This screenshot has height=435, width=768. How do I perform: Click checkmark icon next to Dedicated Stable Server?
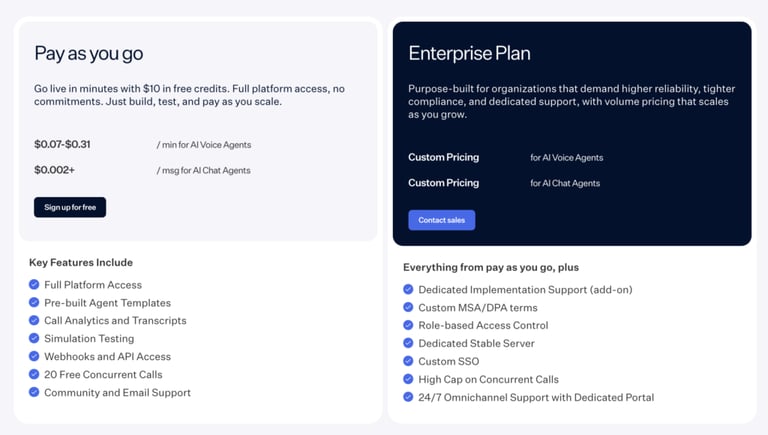click(x=408, y=343)
